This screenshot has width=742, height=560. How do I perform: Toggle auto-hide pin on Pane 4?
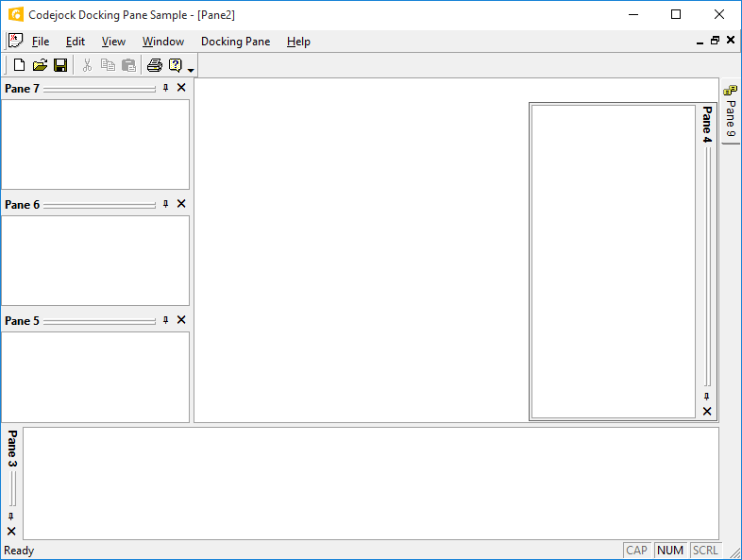click(707, 397)
